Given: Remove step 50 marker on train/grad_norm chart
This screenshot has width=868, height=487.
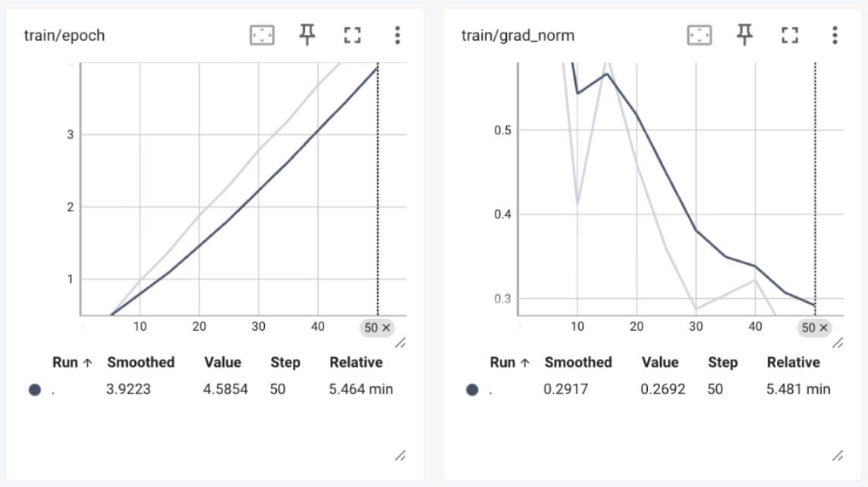Looking at the screenshot, I should [x=822, y=328].
